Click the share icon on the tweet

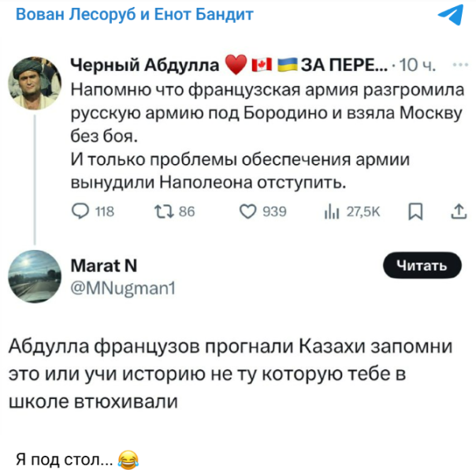(457, 211)
